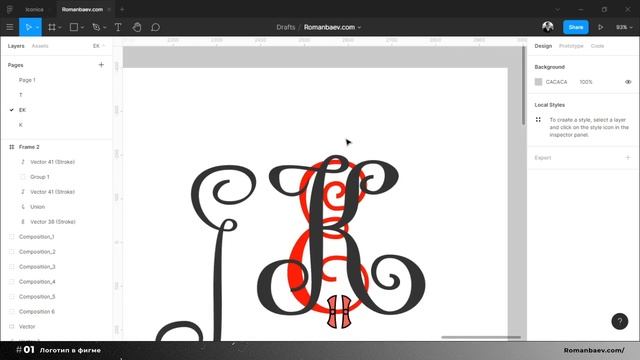Add an export setting with plus icon
640x360 pixels.
[628, 158]
